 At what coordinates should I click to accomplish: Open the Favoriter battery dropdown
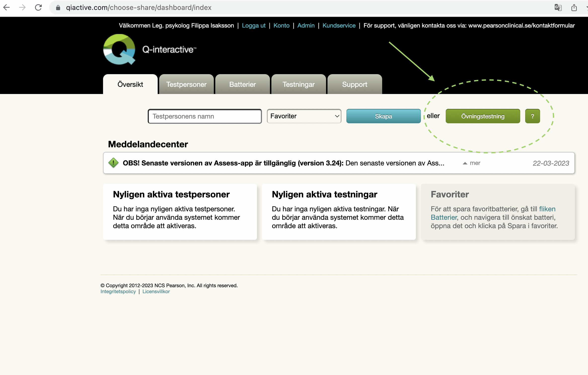click(304, 116)
